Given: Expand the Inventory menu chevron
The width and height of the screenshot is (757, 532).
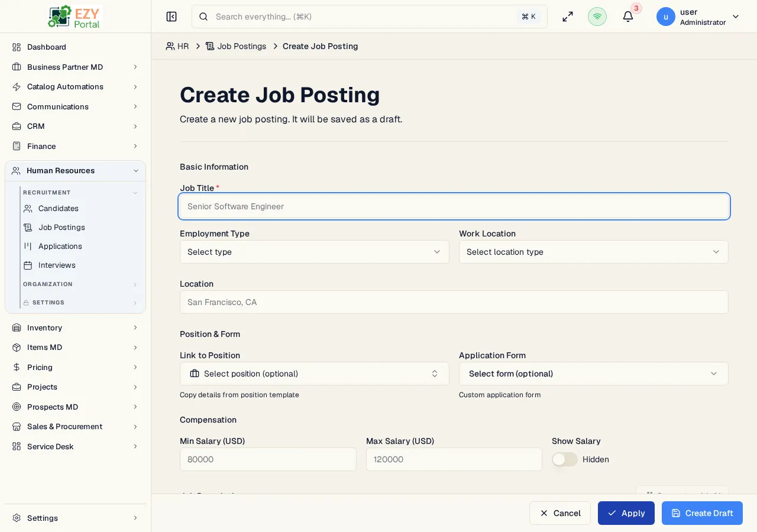Looking at the screenshot, I should pyautogui.click(x=135, y=327).
